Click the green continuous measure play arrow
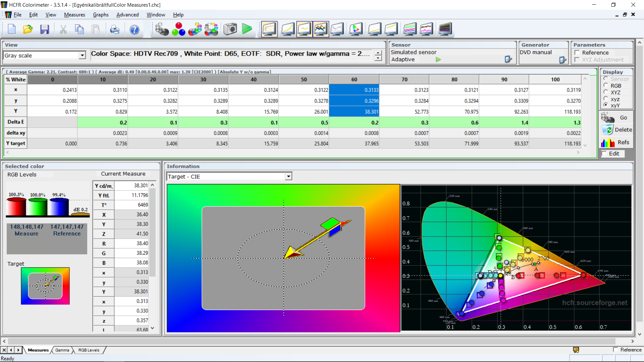 click(x=247, y=29)
